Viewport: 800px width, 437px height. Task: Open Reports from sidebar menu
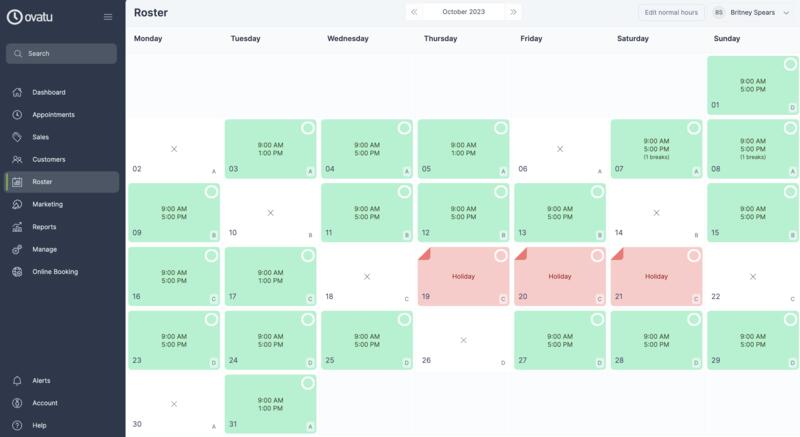pyautogui.click(x=62, y=227)
